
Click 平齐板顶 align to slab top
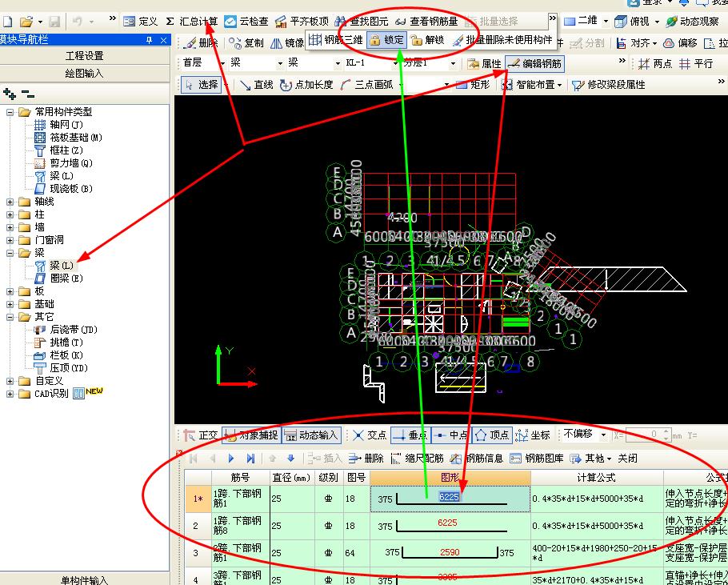click(302, 22)
